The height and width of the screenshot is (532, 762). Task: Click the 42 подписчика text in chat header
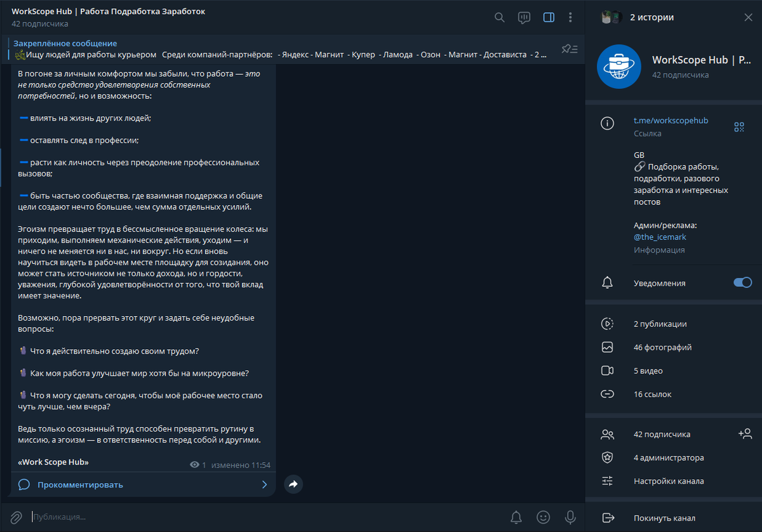pyautogui.click(x=39, y=24)
